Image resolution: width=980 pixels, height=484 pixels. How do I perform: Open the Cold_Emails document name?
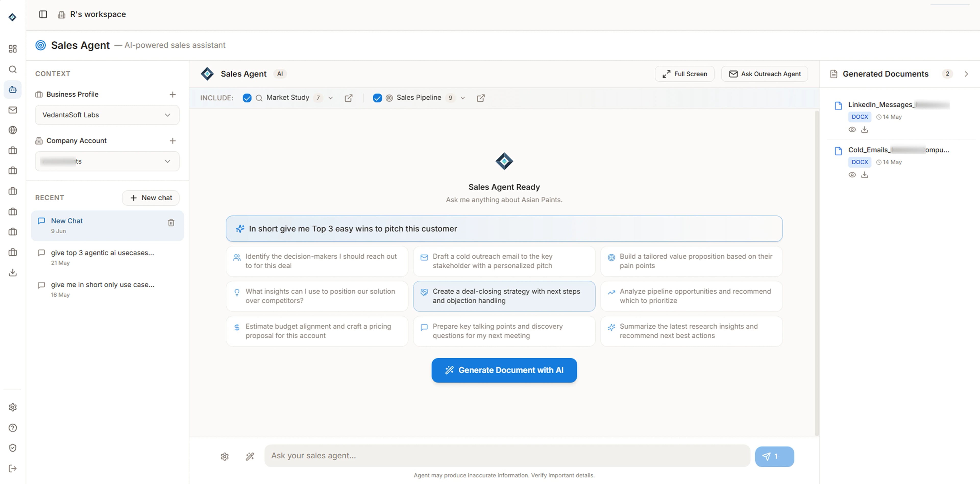coord(899,150)
